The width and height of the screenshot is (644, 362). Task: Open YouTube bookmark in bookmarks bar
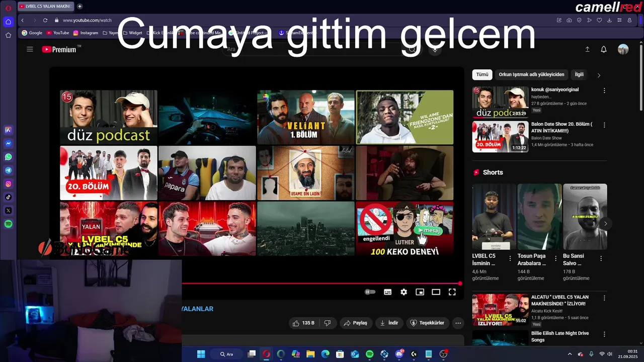[58, 33]
